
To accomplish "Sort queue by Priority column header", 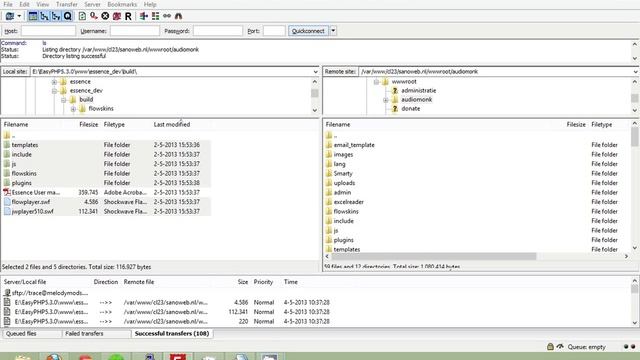I will (263, 282).
